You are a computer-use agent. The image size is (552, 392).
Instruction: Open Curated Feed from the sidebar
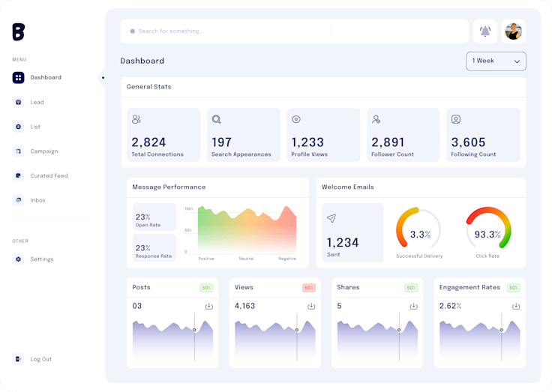coord(49,176)
